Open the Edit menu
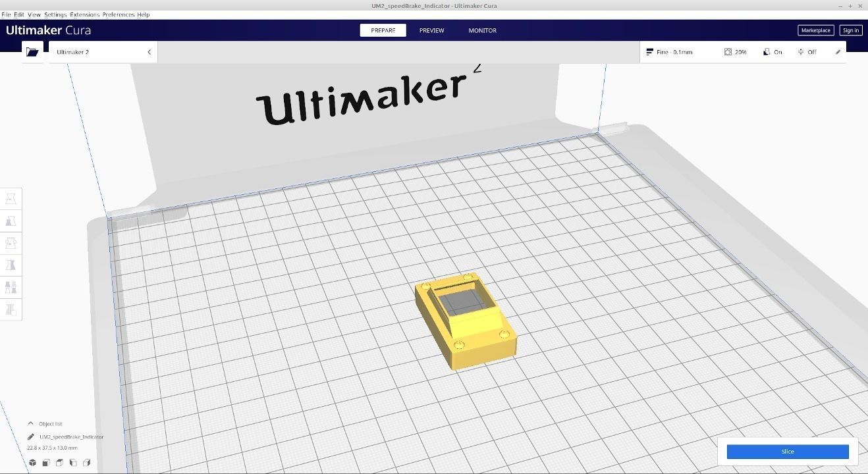The width and height of the screenshot is (868, 474). tap(19, 14)
